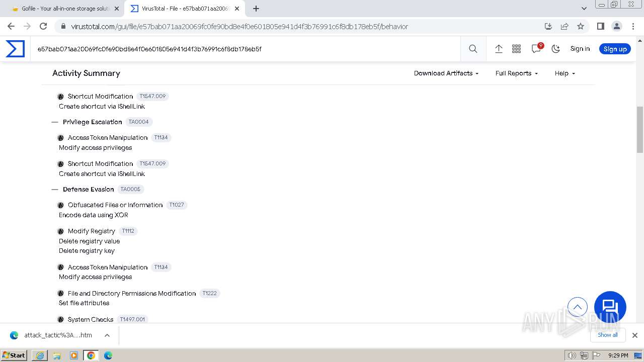Open the Chrome profile icon
This screenshot has width=644, height=362.
coord(617,26)
